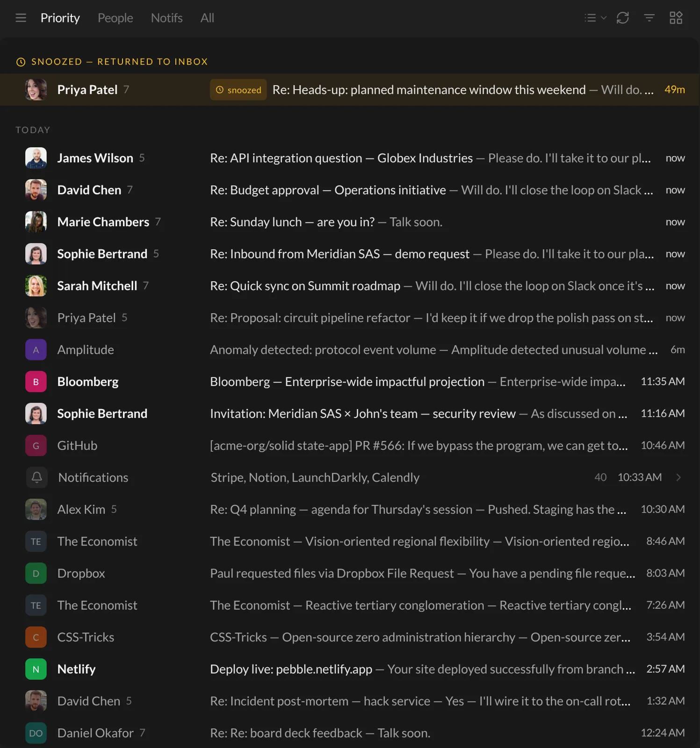Click the Daniel Okafor initials avatar
Screen dimensions: 700x748
pyautogui.click(x=36, y=733)
